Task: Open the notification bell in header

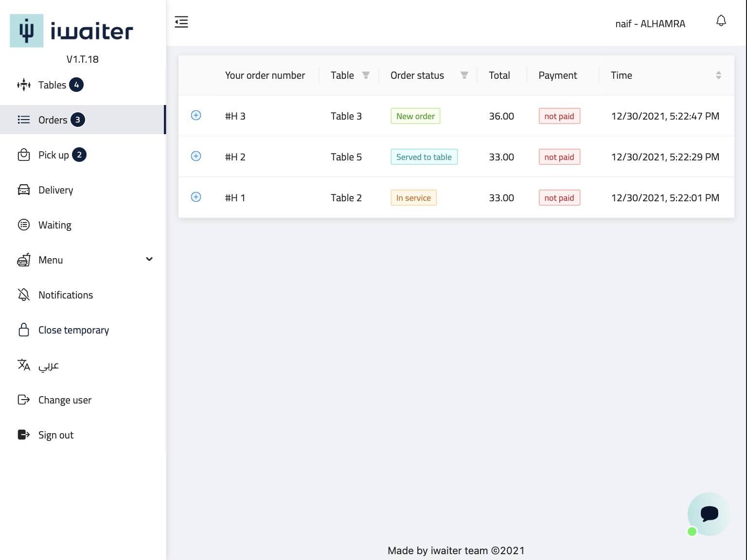Action: pyautogui.click(x=721, y=21)
